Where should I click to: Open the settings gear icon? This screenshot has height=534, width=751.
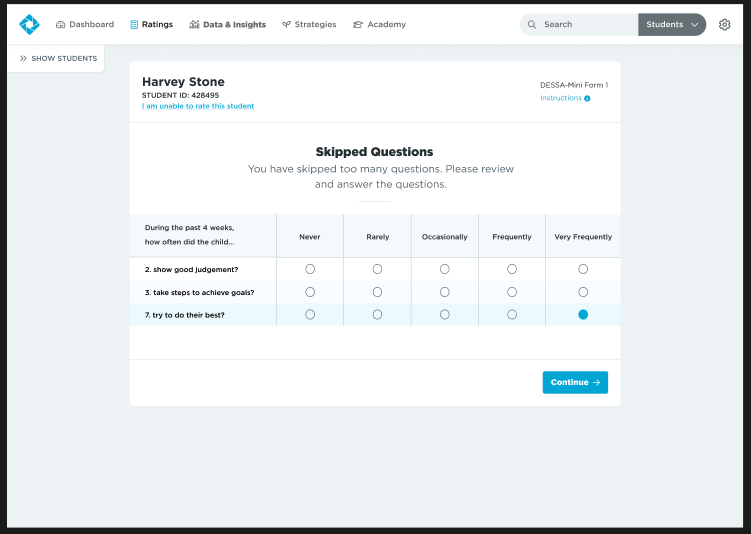(725, 24)
